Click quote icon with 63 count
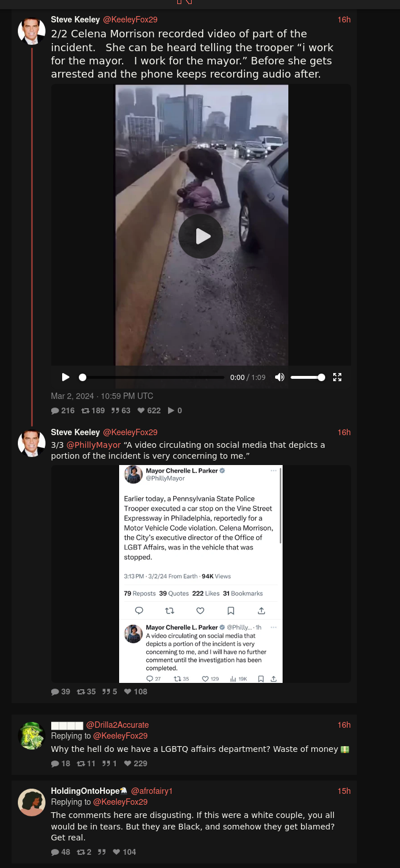The width and height of the screenshot is (400, 868). click(x=115, y=410)
